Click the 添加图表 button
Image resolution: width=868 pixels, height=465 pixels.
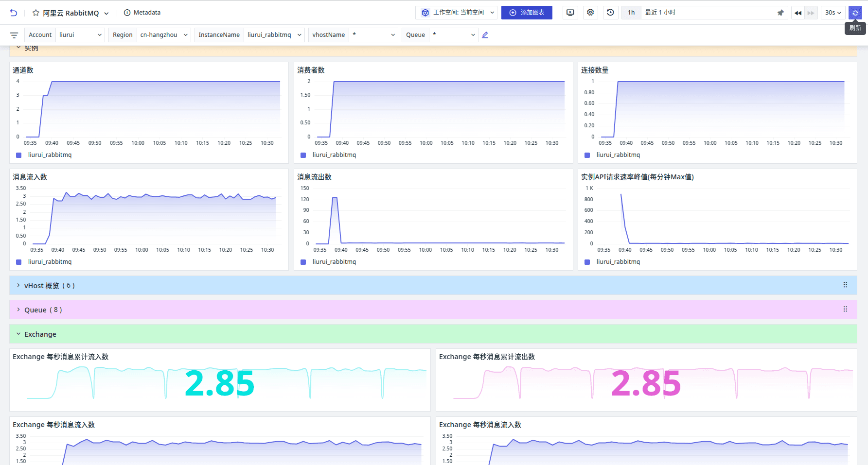(527, 13)
